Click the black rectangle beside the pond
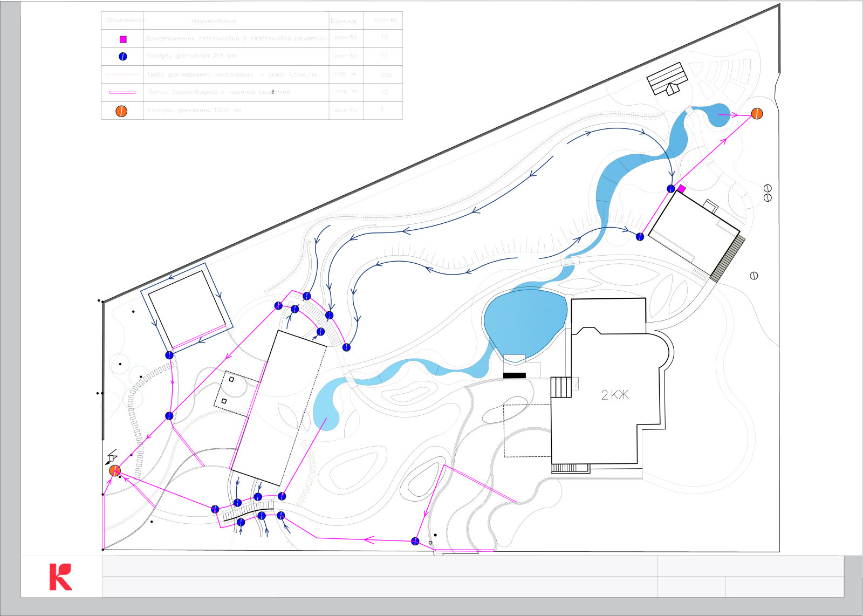 pos(514,375)
